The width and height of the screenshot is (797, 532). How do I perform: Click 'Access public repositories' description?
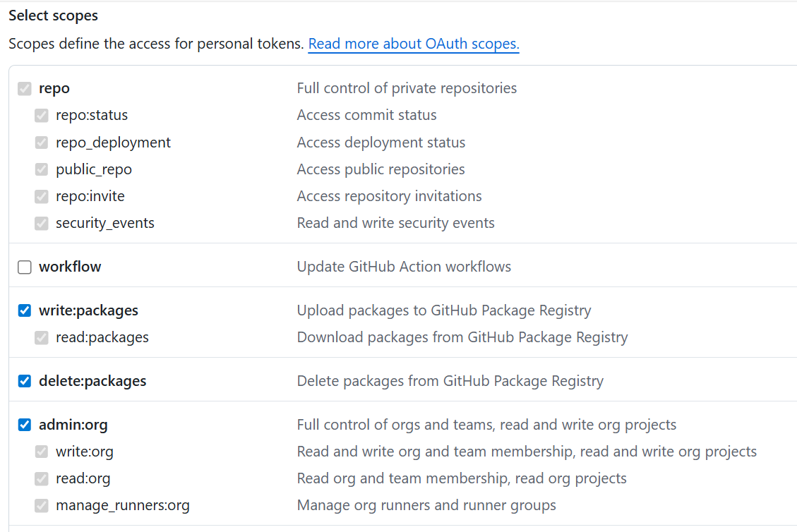[380, 169]
